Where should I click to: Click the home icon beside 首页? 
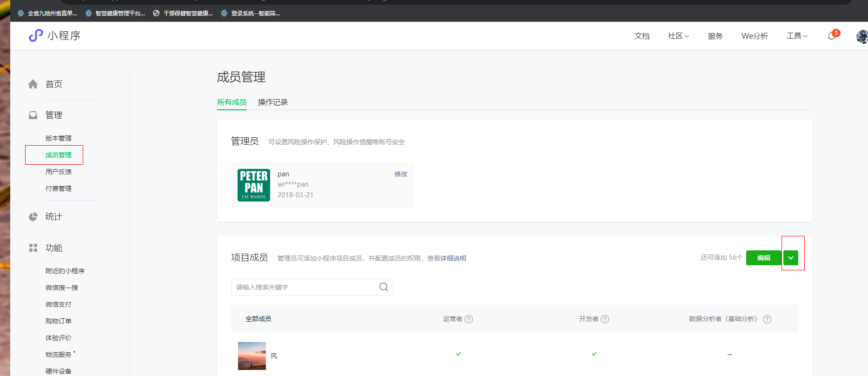pyautogui.click(x=33, y=84)
